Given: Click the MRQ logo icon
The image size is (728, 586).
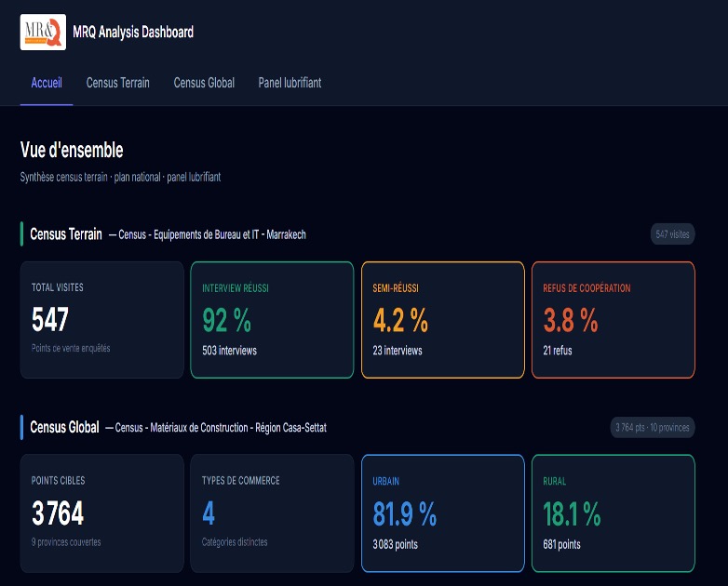Looking at the screenshot, I should (43, 32).
